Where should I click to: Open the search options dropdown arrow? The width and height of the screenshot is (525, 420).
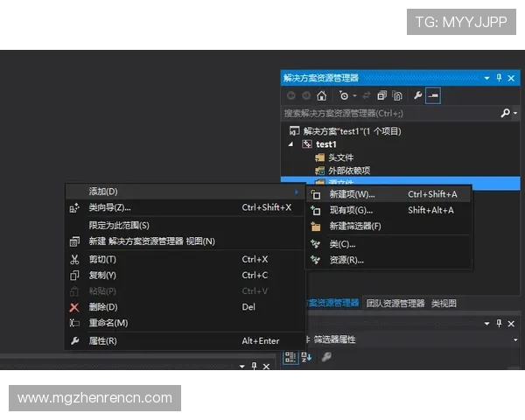point(515,113)
